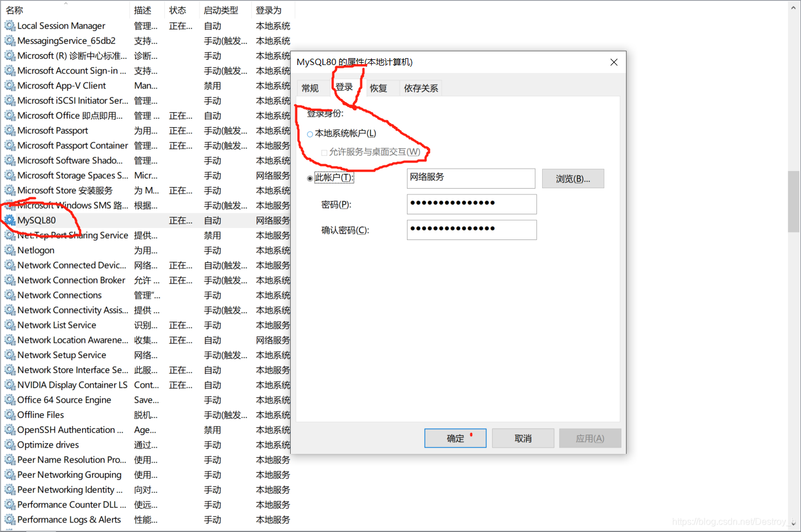801x532 pixels.
Task: Close the MySQL80 properties dialog
Action: [614, 62]
